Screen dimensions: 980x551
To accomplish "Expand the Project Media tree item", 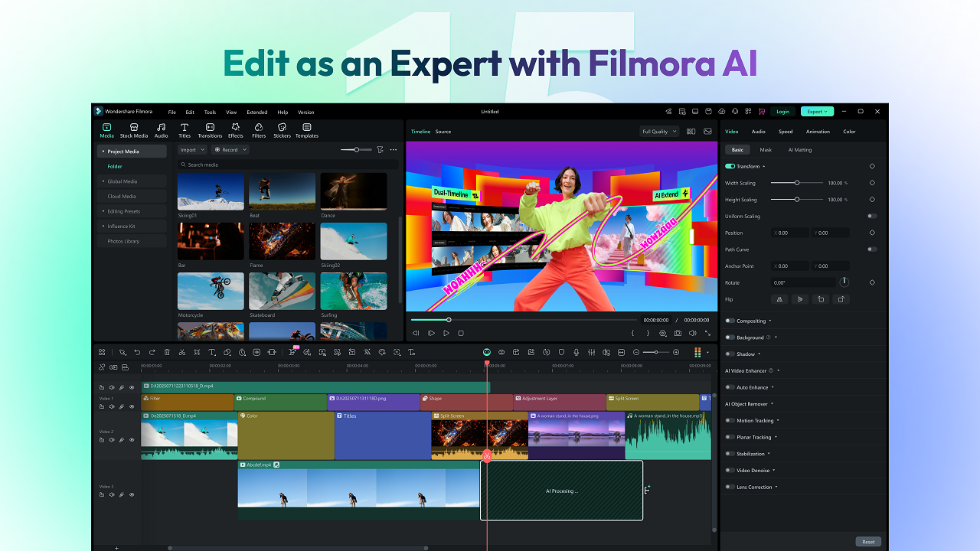I will click(103, 152).
